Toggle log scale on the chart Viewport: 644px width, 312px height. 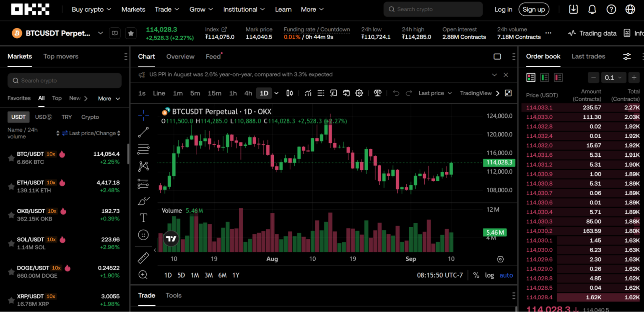(489, 275)
